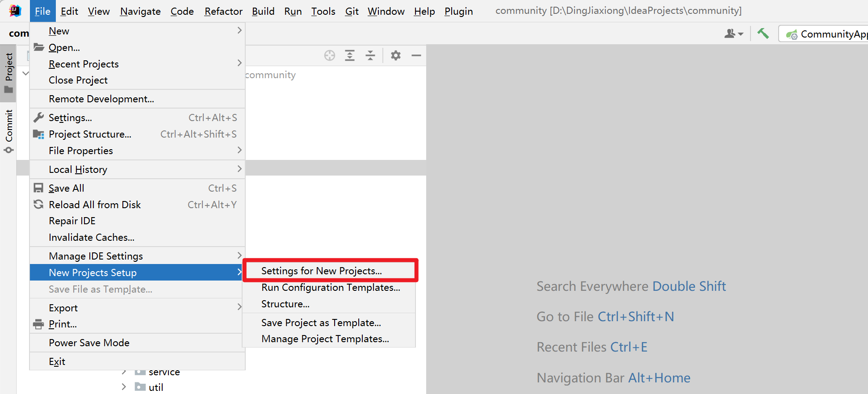
Task: Click the Open folder icon
Action: pos(39,47)
